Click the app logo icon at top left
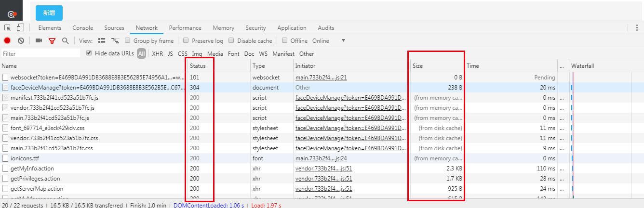This screenshot has height=208, width=644. point(12,14)
